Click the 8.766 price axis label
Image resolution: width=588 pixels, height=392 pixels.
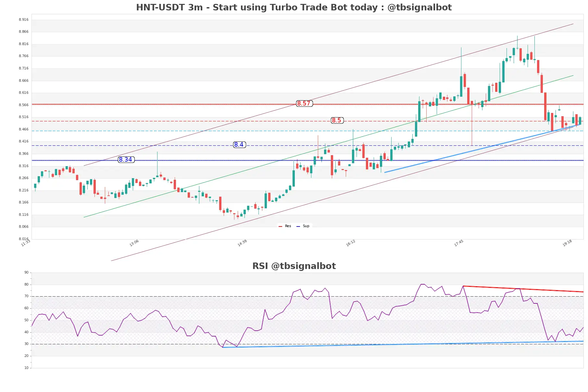click(x=24, y=56)
